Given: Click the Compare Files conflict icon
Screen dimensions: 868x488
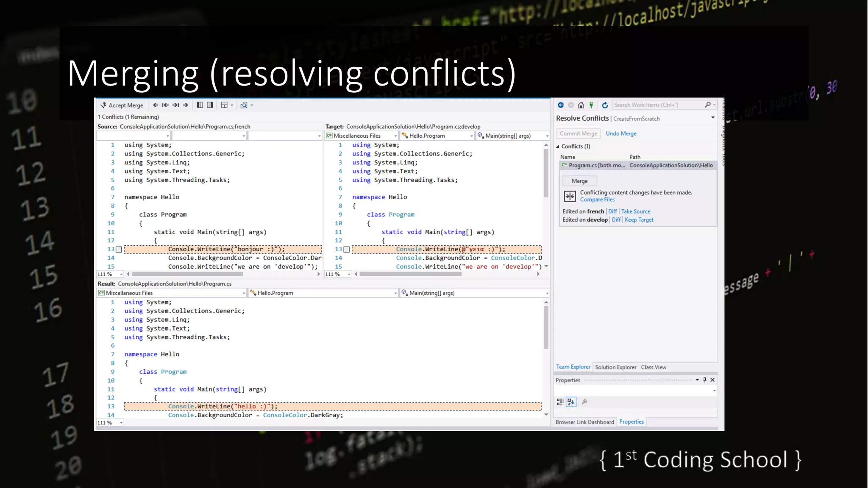Looking at the screenshot, I should point(570,196).
